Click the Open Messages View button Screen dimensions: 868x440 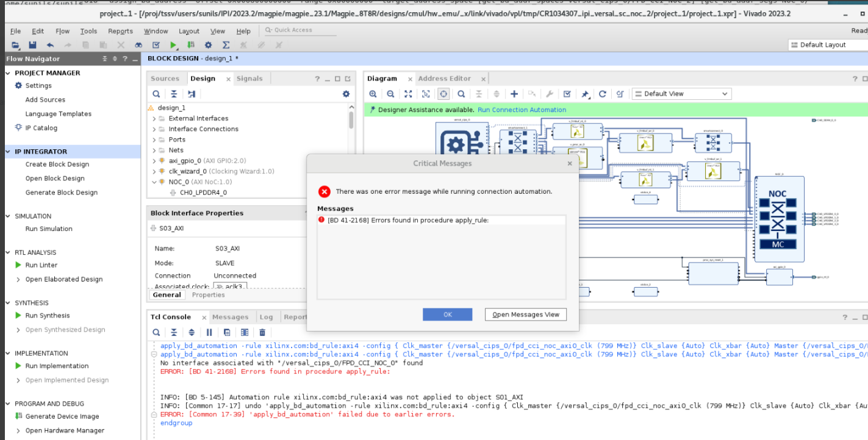coord(525,314)
